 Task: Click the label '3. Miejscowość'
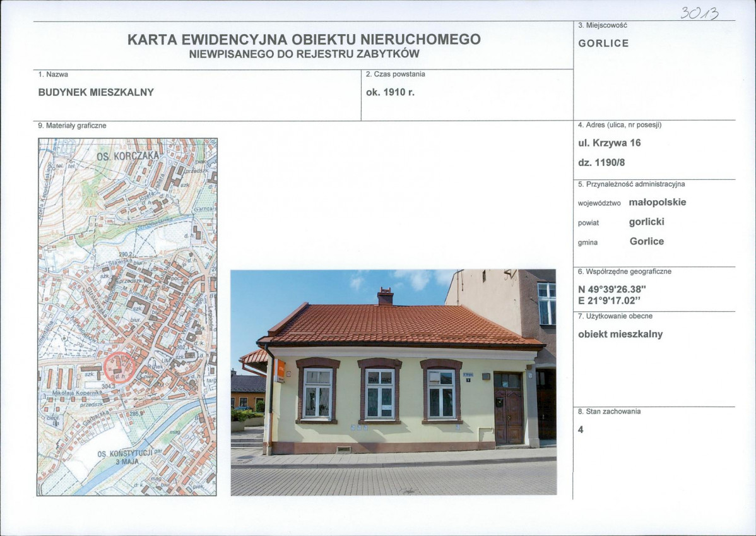tap(602, 25)
